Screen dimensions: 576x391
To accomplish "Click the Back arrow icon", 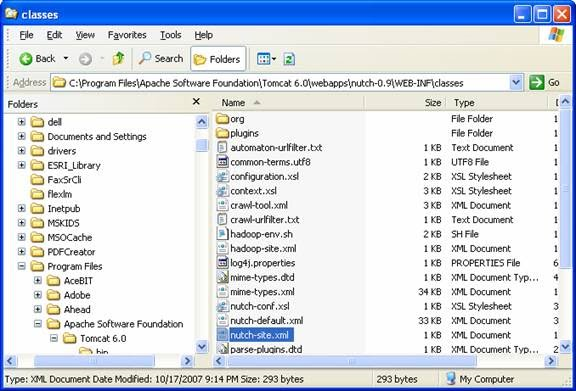I will pos(26,59).
